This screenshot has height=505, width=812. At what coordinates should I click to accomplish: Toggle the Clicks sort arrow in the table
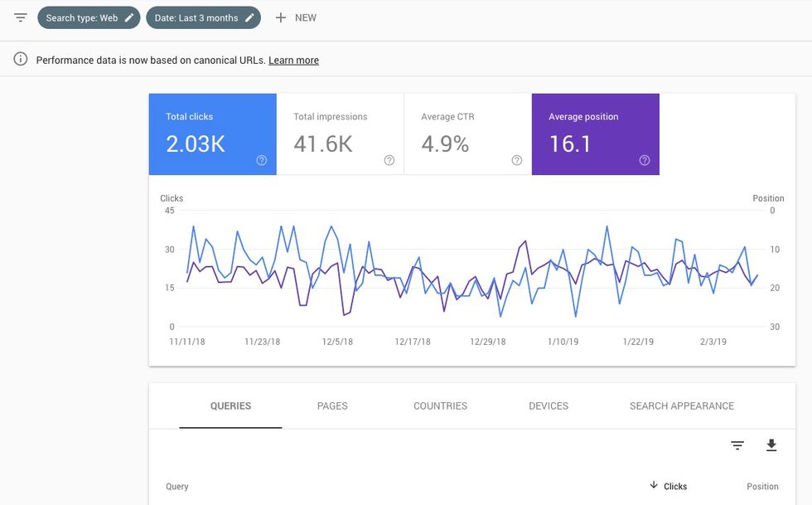coord(654,486)
